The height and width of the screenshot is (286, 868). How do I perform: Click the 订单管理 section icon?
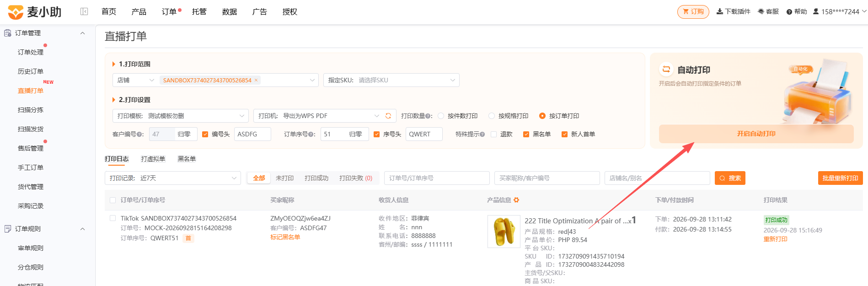point(8,33)
